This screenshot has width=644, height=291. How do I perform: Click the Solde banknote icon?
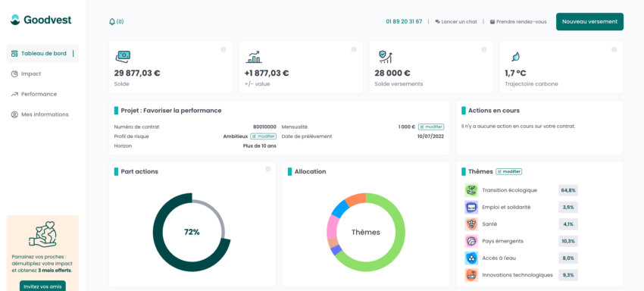pos(123,56)
